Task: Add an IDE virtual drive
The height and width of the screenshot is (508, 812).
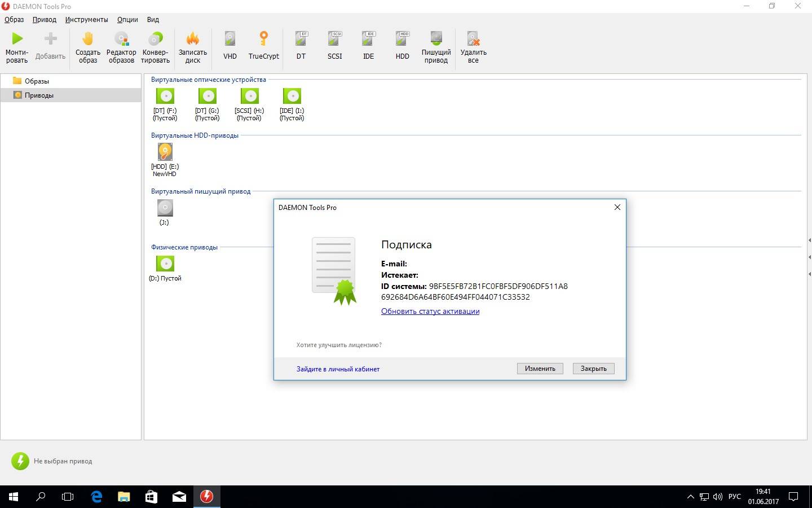Action: point(369,38)
